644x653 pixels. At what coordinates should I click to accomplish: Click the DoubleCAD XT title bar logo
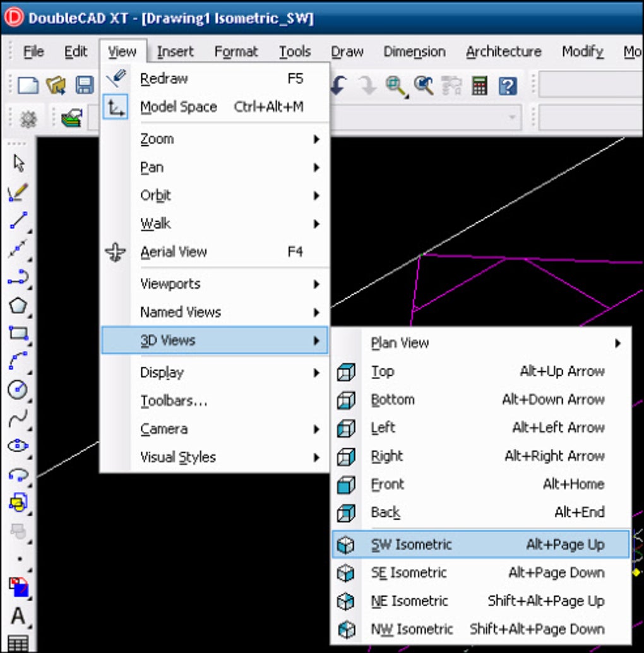[x=13, y=18]
